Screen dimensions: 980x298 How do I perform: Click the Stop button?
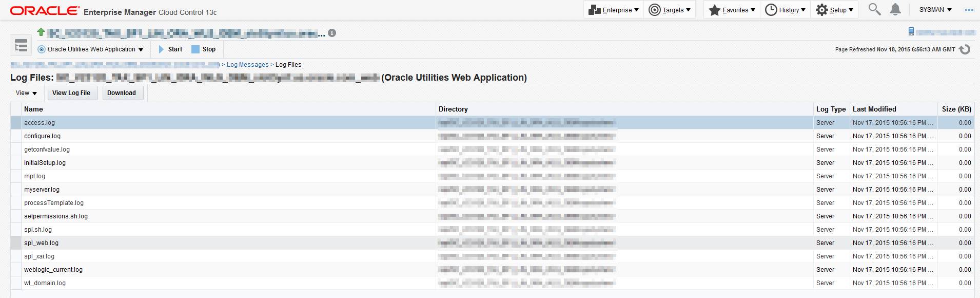point(204,49)
